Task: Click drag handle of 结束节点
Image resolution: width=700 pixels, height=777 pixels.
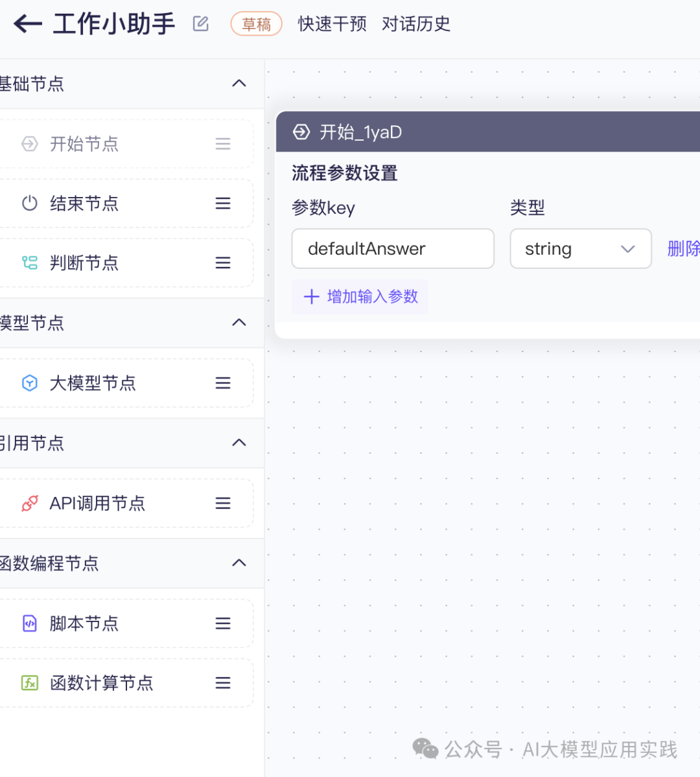Action: (223, 203)
